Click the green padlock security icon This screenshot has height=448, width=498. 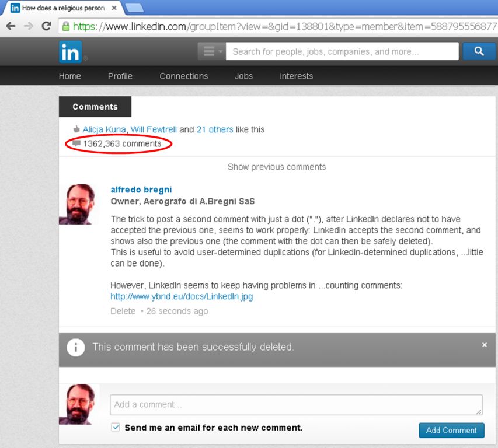click(66, 26)
